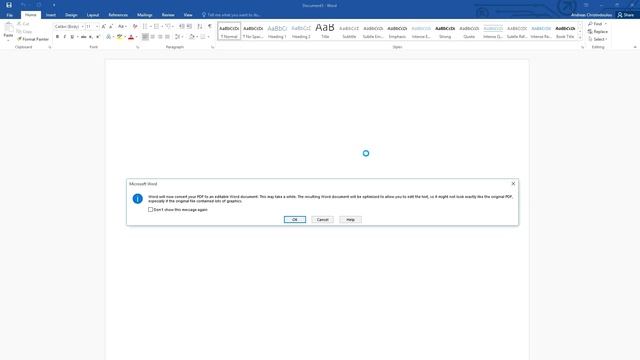Switch to the Design tab
The image size is (640, 360).
pos(71,15)
